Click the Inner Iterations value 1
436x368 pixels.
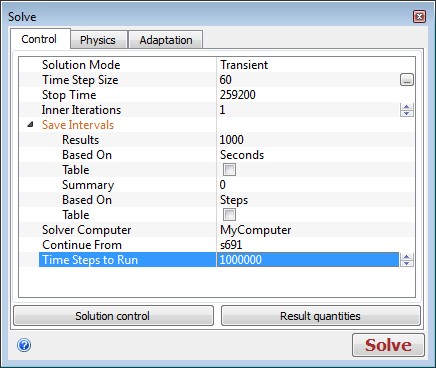(222, 110)
